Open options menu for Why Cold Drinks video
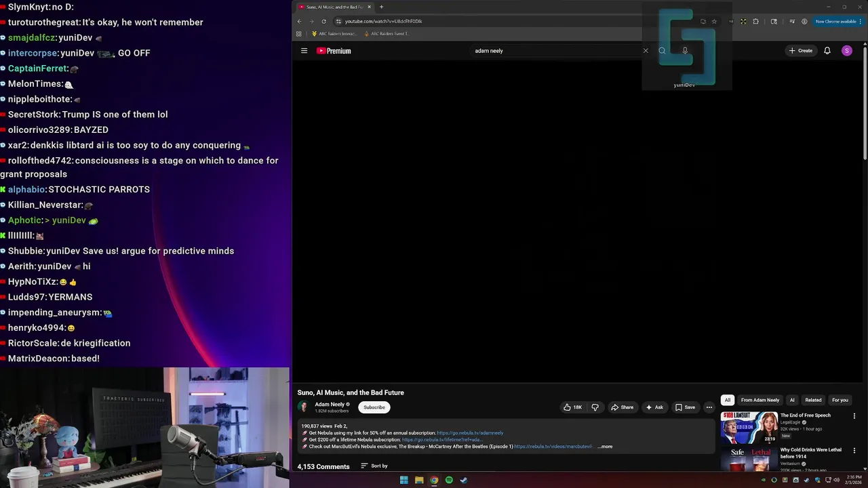 (x=854, y=451)
